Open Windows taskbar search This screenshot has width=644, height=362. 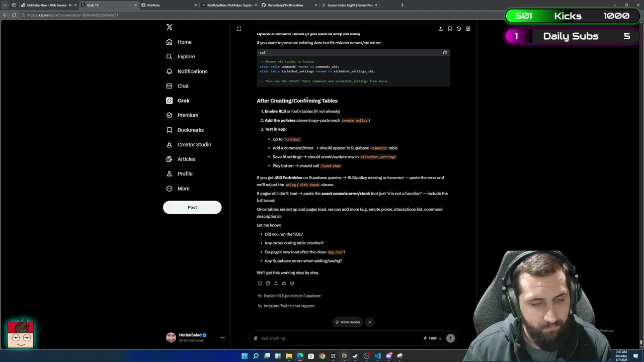[x=256, y=356]
